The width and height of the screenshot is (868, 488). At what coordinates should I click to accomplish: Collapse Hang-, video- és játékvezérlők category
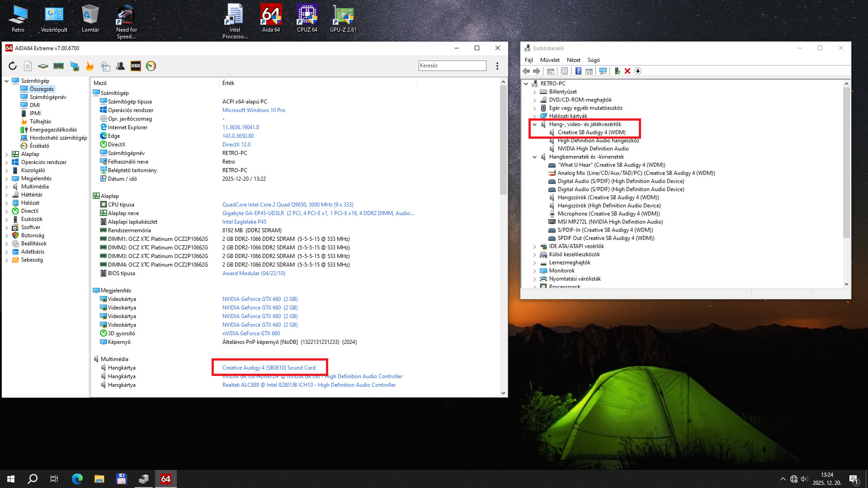click(535, 124)
